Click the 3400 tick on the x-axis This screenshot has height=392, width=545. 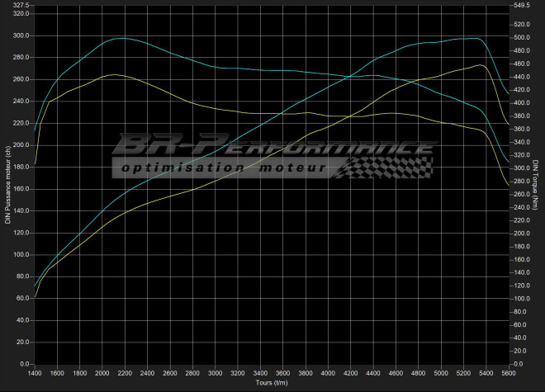[x=260, y=373]
